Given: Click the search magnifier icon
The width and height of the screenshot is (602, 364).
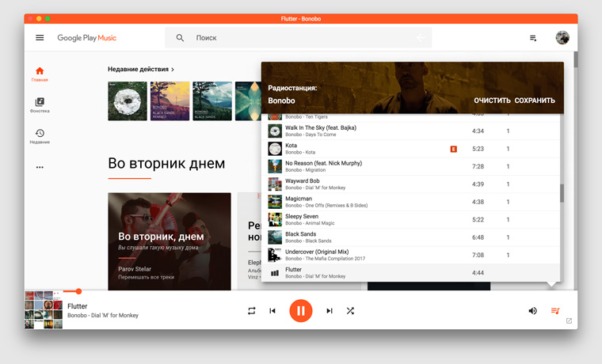Looking at the screenshot, I should pos(180,38).
